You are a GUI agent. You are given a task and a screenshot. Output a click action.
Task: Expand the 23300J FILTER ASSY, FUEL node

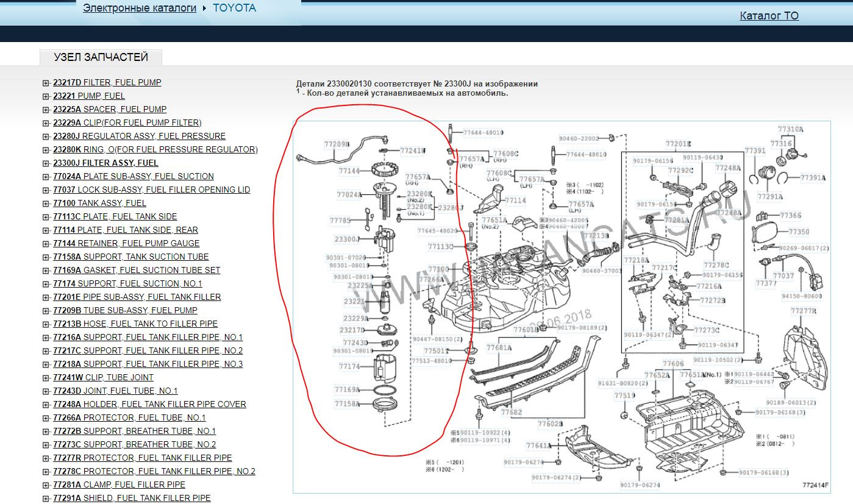click(46, 163)
